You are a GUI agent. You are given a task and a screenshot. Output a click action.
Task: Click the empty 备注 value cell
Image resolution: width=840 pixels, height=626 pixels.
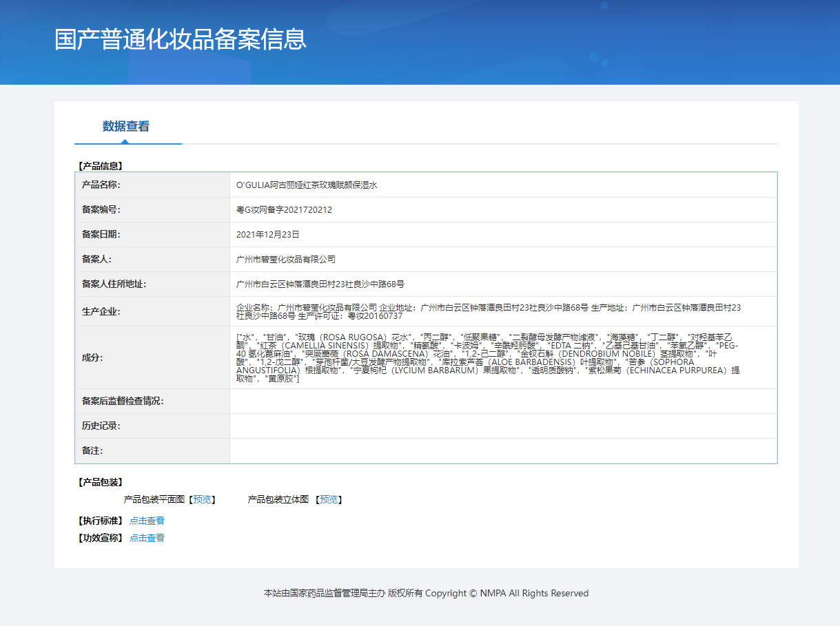[x=503, y=450]
